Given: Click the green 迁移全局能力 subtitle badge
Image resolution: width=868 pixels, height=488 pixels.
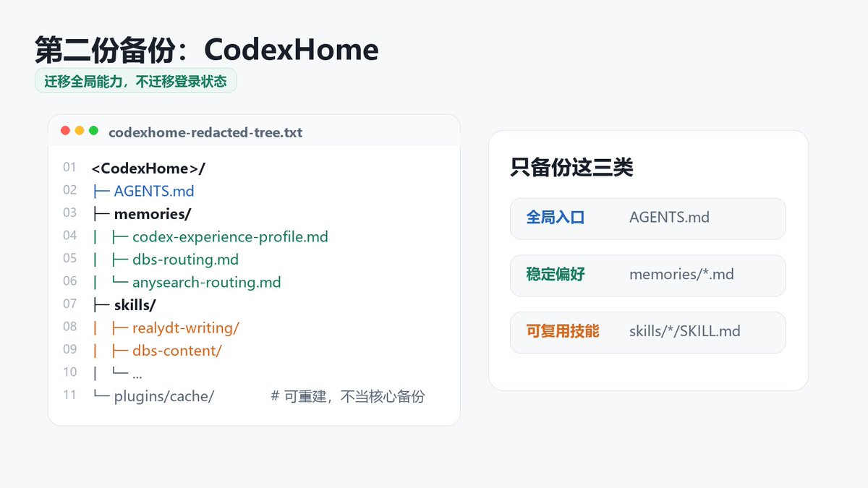Looking at the screenshot, I should click(136, 81).
